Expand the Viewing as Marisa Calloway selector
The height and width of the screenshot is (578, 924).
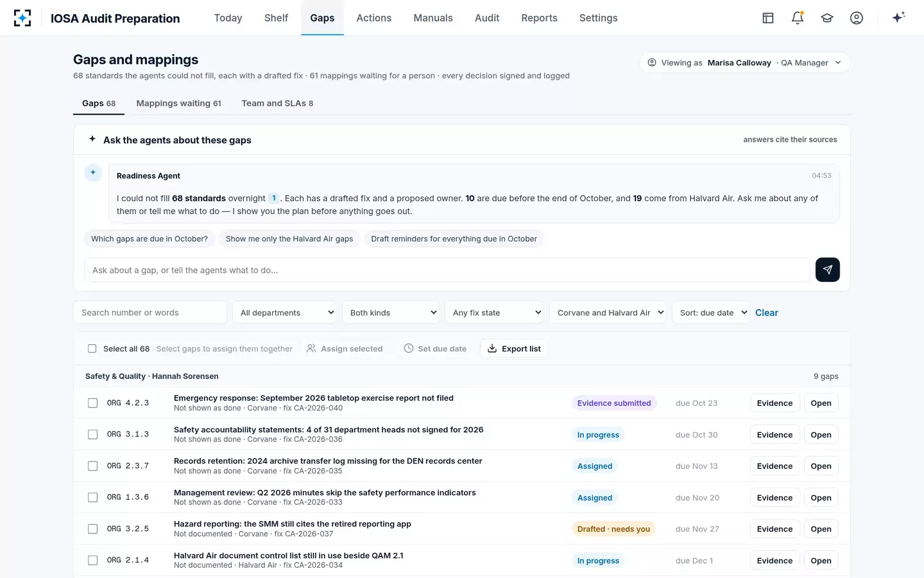[x=744, y=62]
